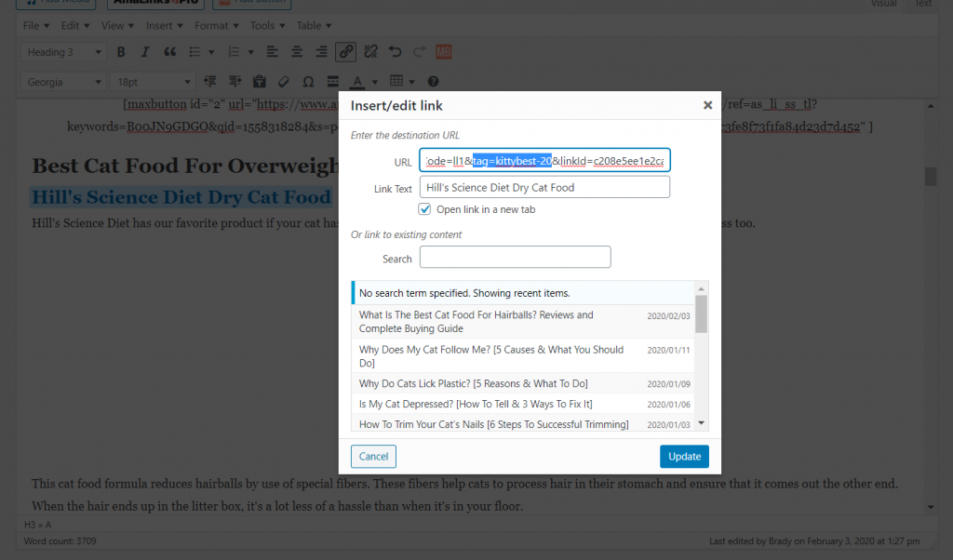953x560 pixels.
Task: Open the MaxButtons MB toolbar icon
Action: 444,52
